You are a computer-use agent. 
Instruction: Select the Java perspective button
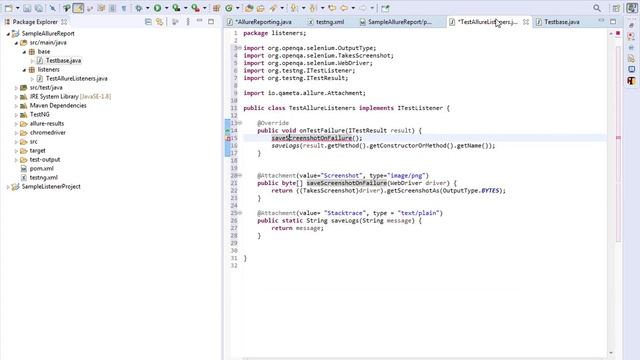click(x=631, y=8)
